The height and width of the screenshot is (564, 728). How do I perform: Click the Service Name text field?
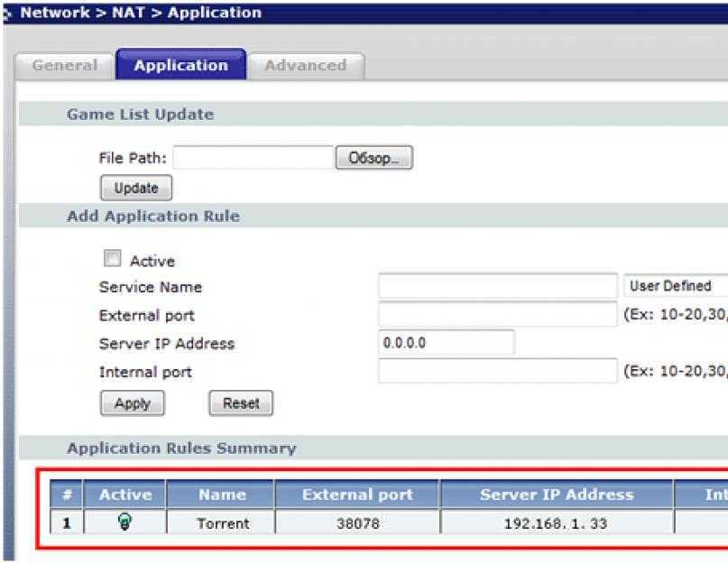pyautogui.click(x=498, y=286)
